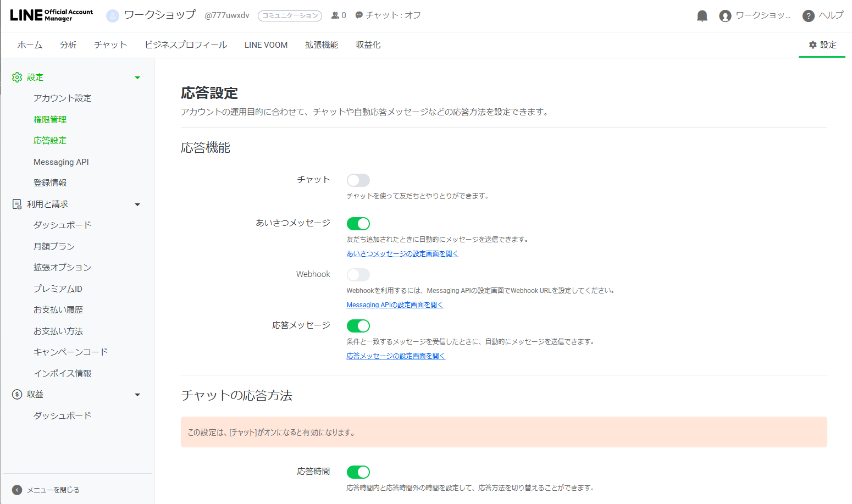Viewport: 852px width, 504px height.
Task: Collapse the 利用と請求 section chevron
Action: pos(137,204)
